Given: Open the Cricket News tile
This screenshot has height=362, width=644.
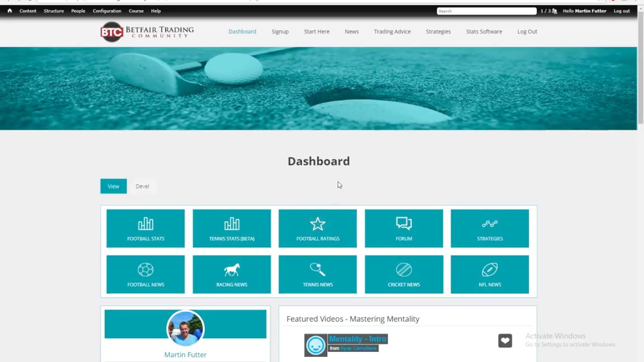Looking at the screenshot, I should click(404, 275).
